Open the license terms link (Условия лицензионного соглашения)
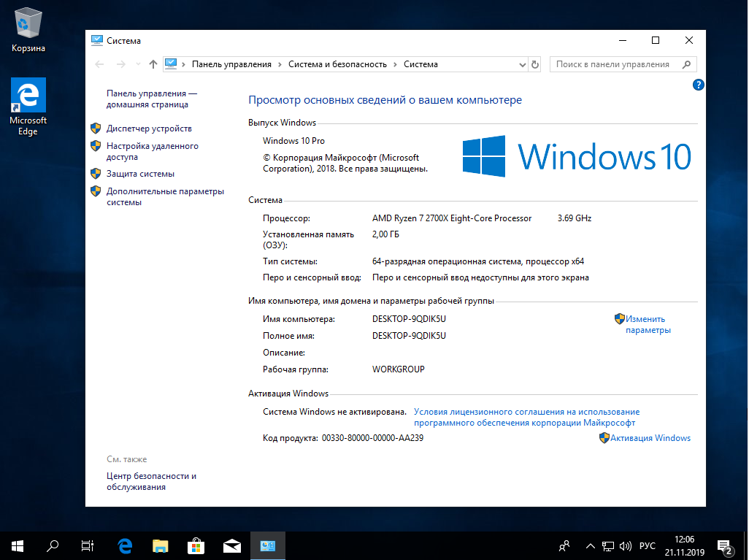The height and width of the screenshot is (560, 749). click(527, 417)
